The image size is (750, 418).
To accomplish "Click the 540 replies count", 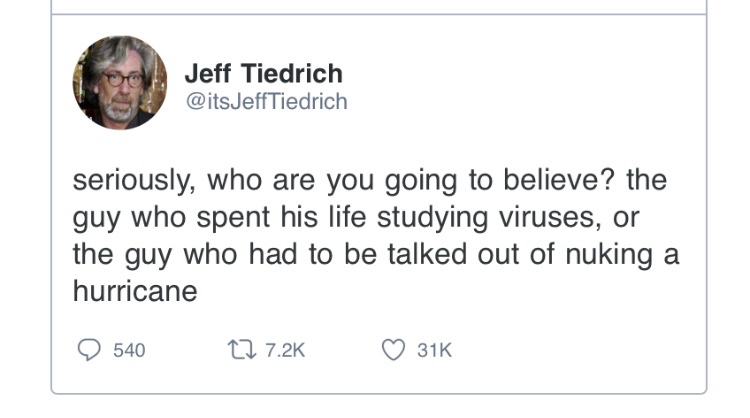I will click(129, 351).
